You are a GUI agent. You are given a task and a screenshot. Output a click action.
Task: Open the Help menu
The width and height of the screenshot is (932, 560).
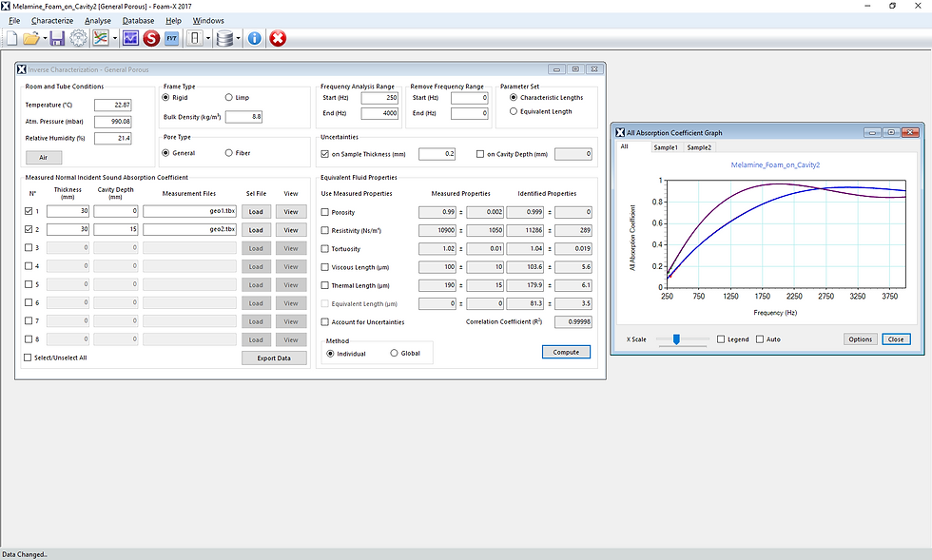[x=173, y=21]
